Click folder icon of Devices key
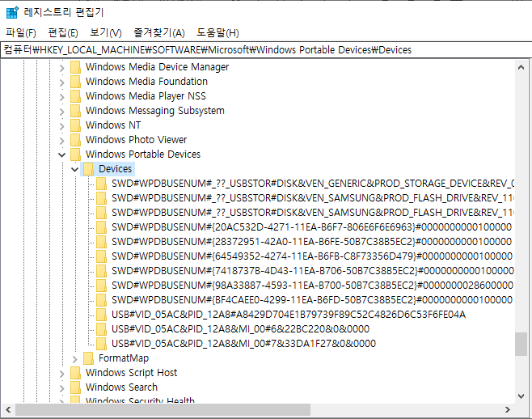 coord(89,169)
